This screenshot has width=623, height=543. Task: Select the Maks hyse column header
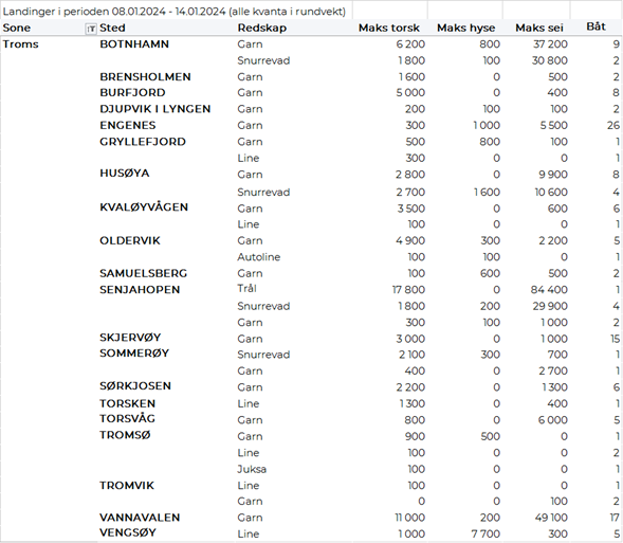coord(469,29)
